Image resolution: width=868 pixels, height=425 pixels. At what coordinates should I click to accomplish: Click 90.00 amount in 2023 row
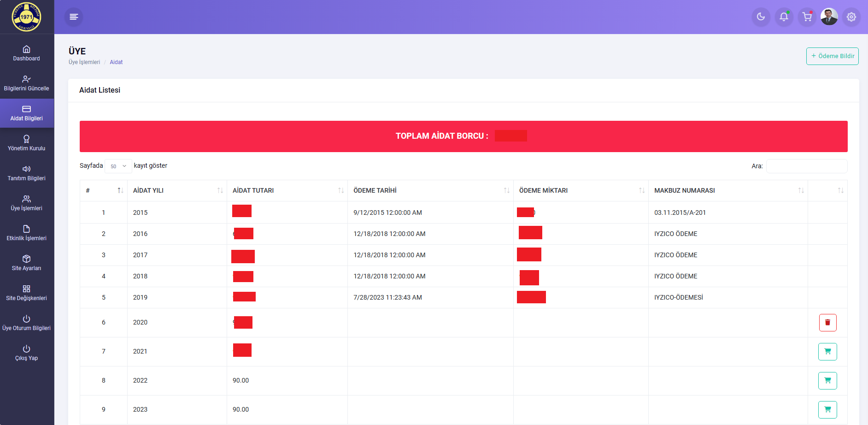point(241,409)
